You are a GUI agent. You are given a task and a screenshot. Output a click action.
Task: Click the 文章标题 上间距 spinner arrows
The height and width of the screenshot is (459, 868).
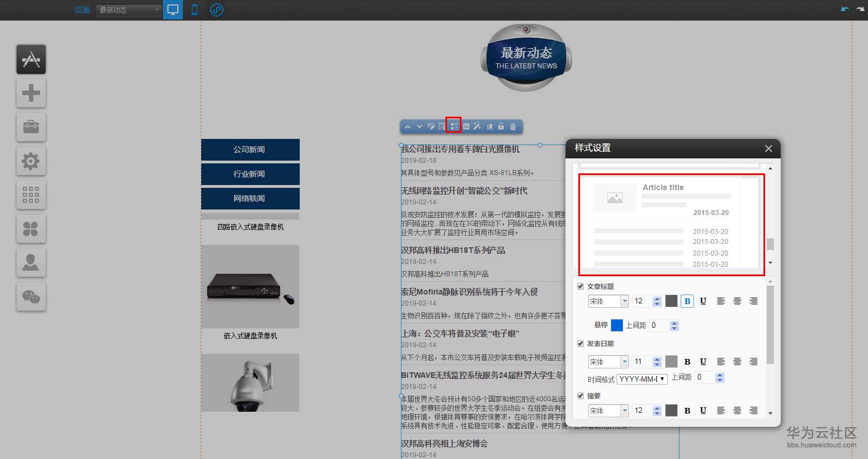coord(674,325)
